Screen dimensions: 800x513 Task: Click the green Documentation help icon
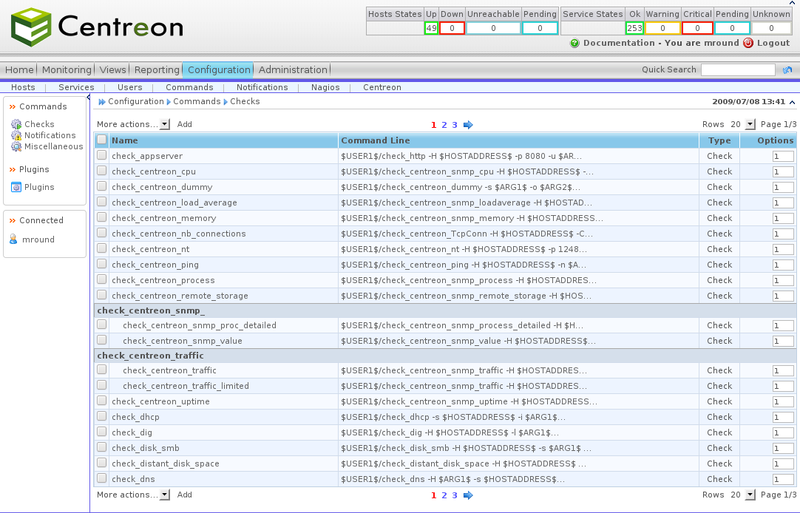click(574, 44)
